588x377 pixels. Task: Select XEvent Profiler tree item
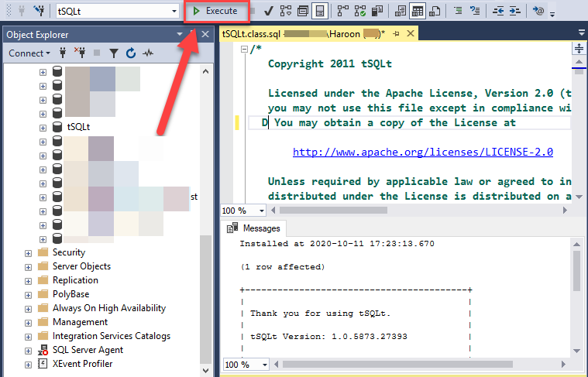click(x=82, y=364)
